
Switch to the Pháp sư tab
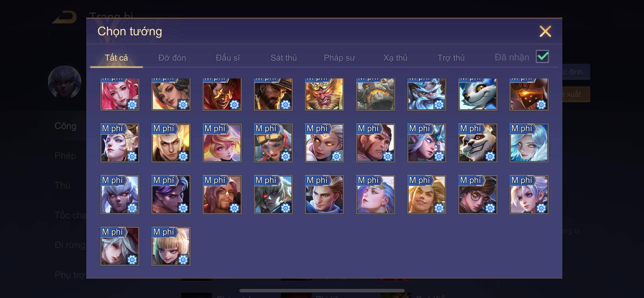coord(339,58)
